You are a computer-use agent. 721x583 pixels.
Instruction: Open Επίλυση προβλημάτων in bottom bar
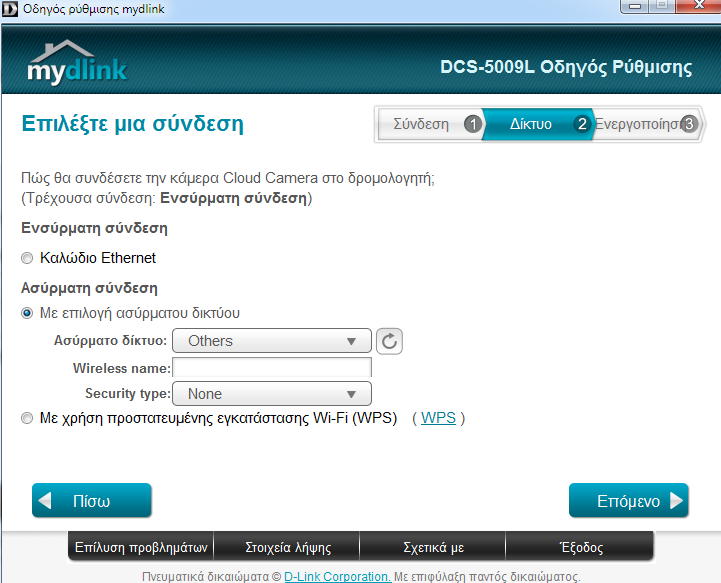click(x=141, y=547)
